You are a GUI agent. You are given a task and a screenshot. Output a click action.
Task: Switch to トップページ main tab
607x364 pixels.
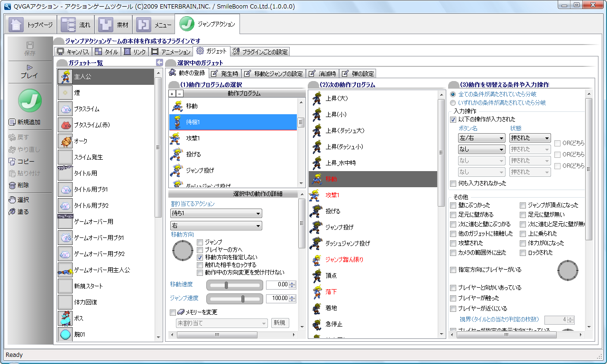coord(31,25)
